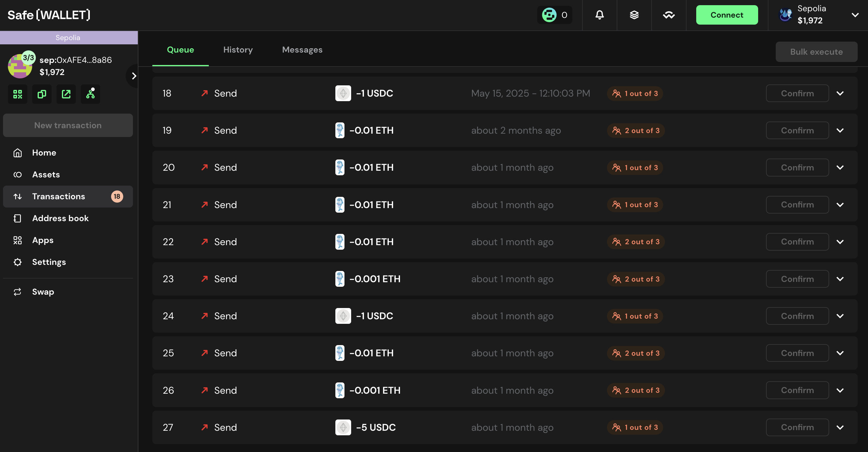Open the Safe in block explorer icon
The height and width of the screenshot is (452, 868).
pos(66,94)
